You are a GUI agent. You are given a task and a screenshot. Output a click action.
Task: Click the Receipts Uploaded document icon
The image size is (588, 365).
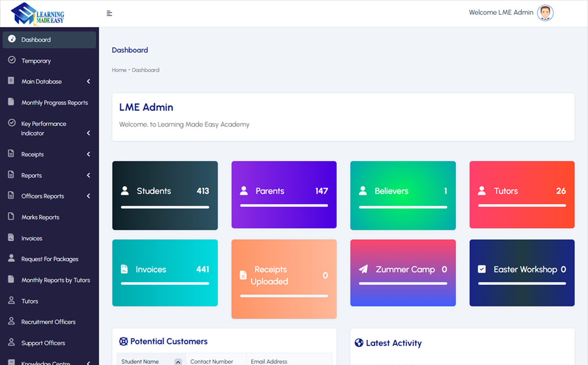pyautogui.click(x=243, y=275)
